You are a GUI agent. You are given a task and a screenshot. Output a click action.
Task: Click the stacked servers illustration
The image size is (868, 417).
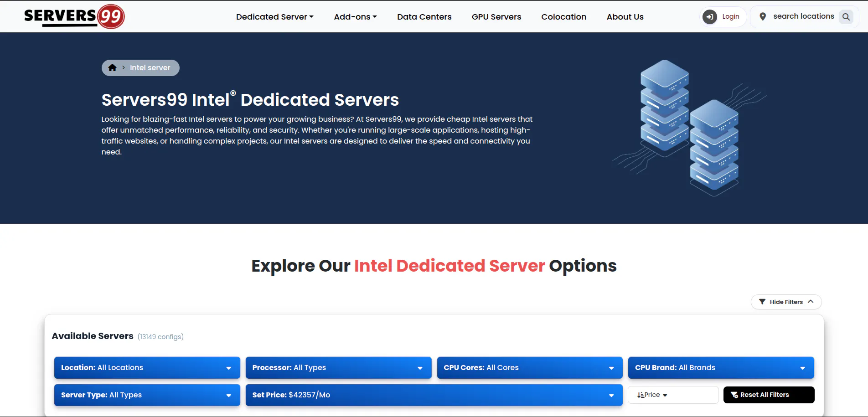click(689, 128)
